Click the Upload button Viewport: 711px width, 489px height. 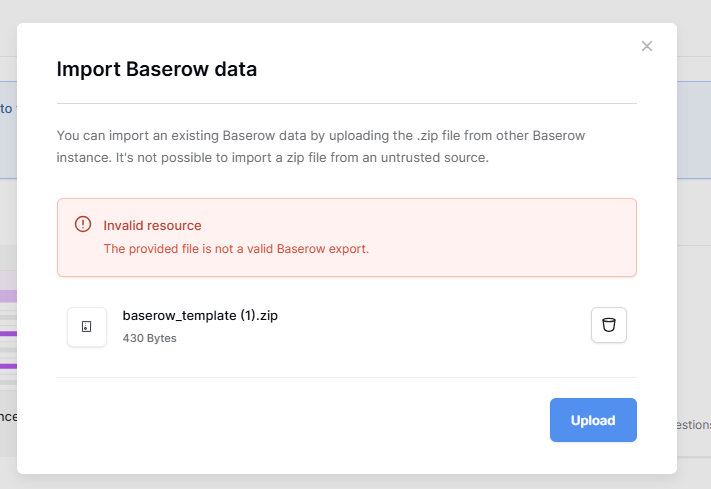pos(593,420)
